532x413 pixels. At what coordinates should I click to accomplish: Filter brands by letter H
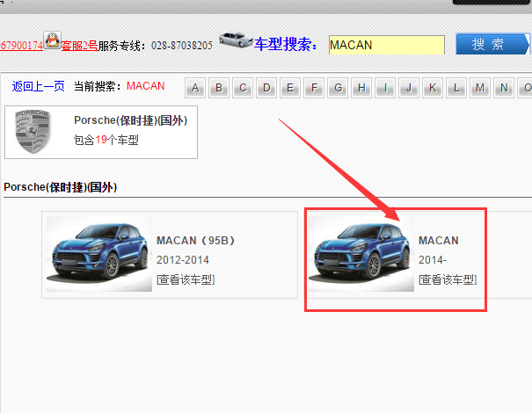[361, 88]
